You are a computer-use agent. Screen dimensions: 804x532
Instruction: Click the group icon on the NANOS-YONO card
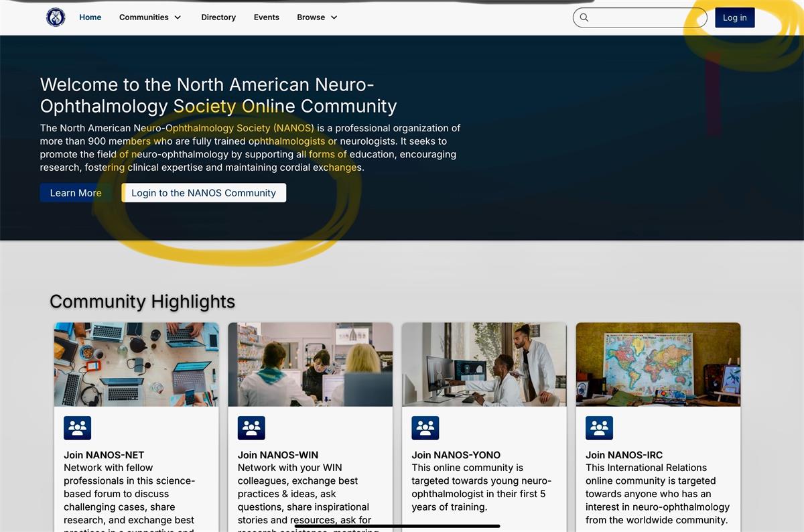[x=425, y=427]
